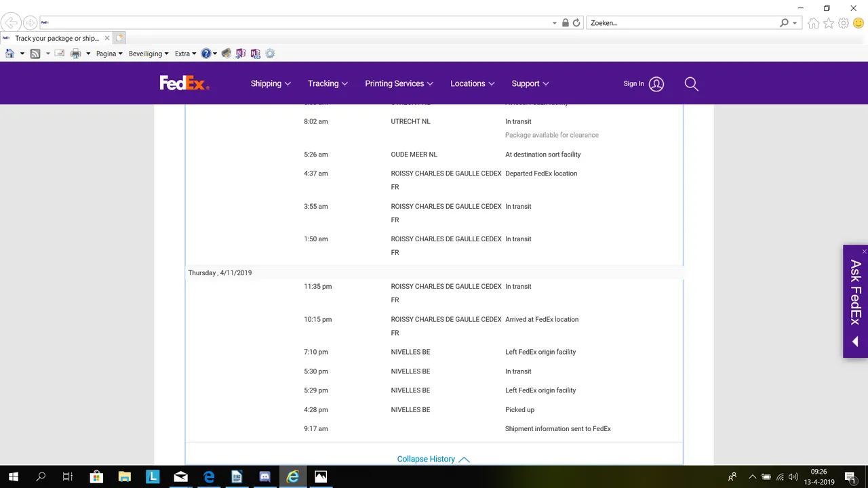Open the Discord app from taskbar

point(264,476)
